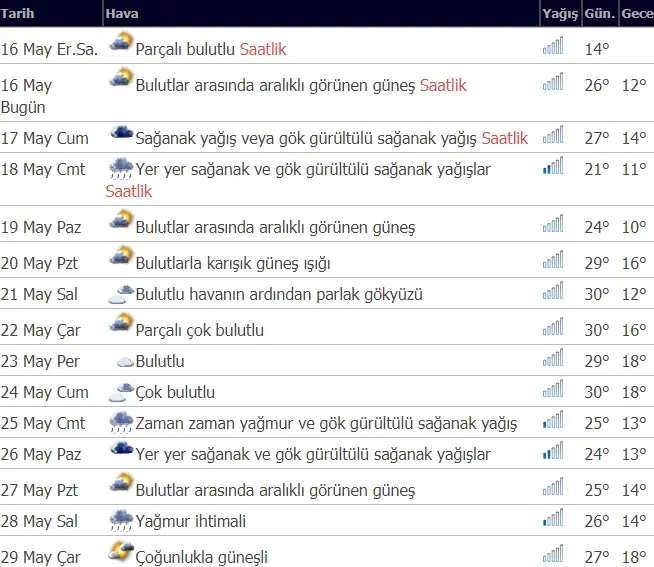Click 'Bulutlarla karışık güneş ışığı' text

pos(233,264)
